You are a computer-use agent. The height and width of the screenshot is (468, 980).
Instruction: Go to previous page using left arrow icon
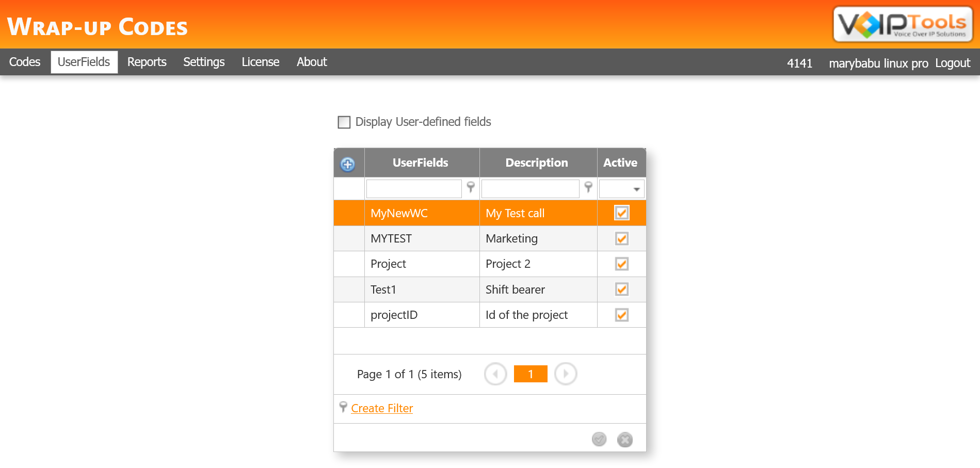click(495, 374)
